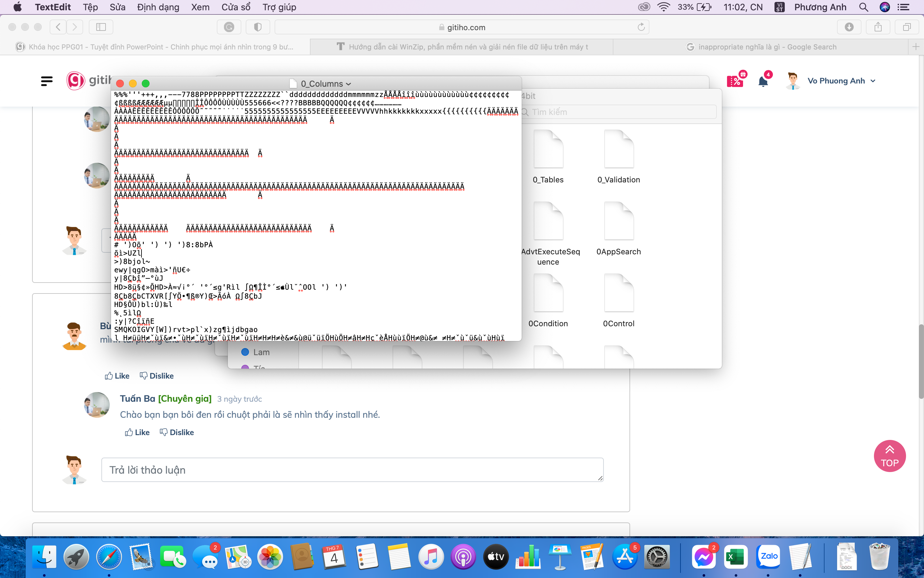Open the gitiho hamburger menu
Screen dimensions: 924x578
[47, 81]
